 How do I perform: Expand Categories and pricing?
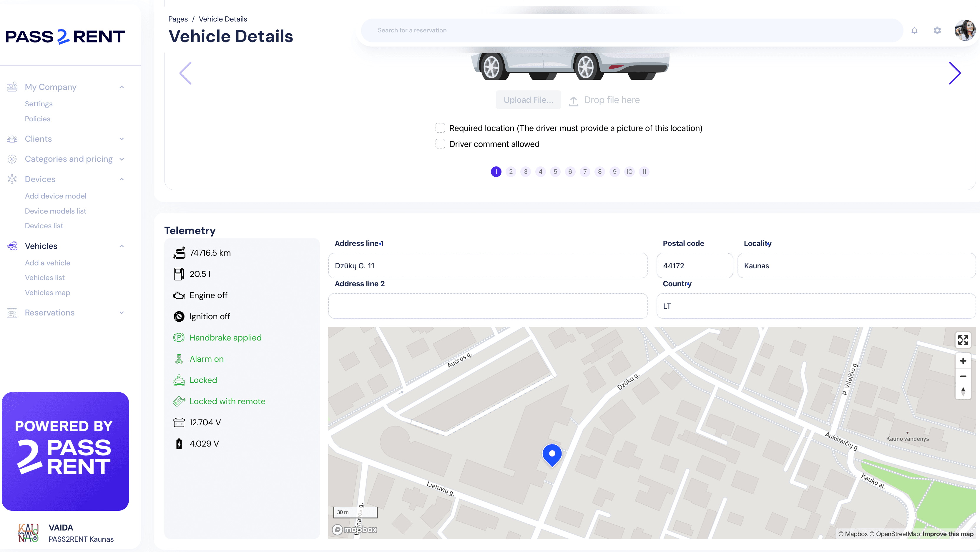(121, 159)
